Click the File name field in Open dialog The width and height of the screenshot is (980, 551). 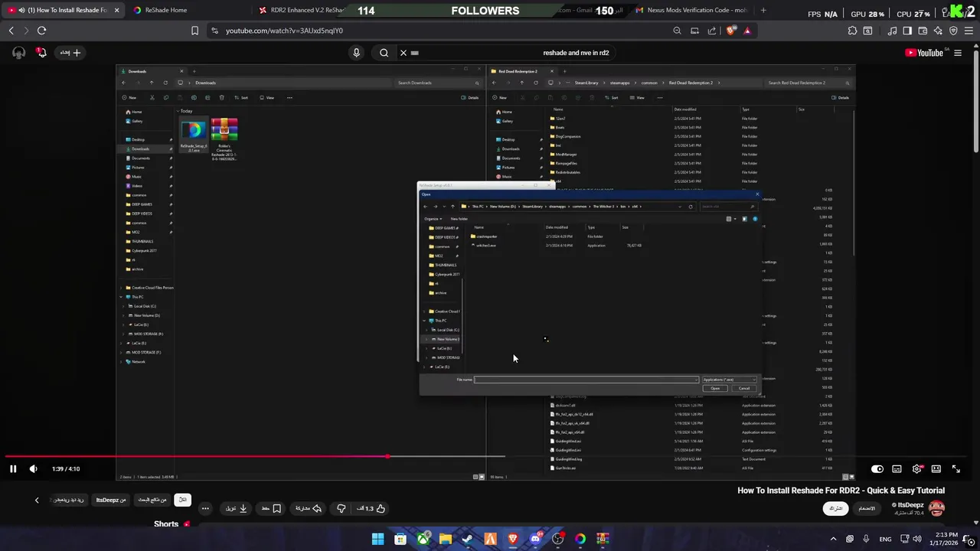coord(586,380)
